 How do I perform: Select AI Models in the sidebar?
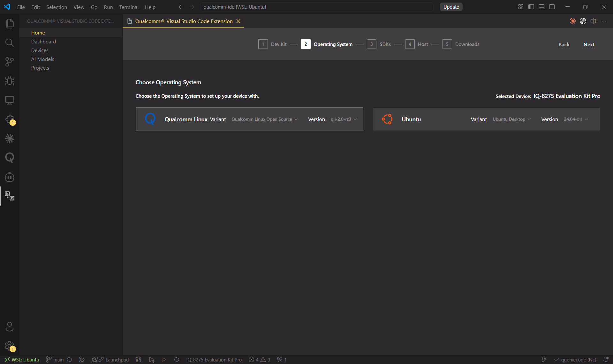[71, 59]
